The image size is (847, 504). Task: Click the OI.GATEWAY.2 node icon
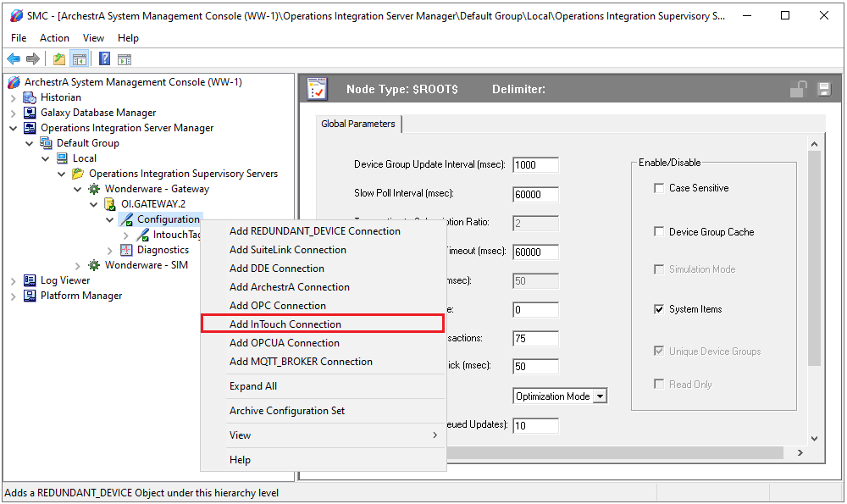click(109, 204)
